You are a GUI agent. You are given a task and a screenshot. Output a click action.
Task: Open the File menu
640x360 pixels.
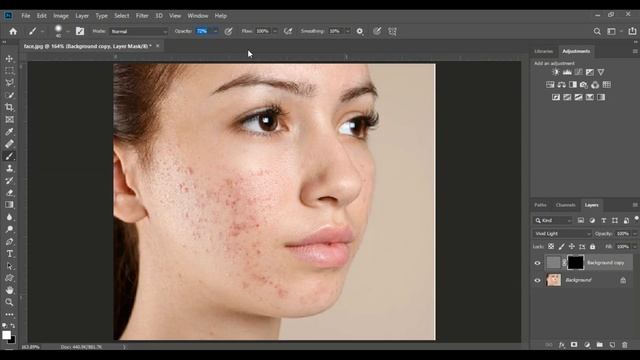click(x=26, y=16)
